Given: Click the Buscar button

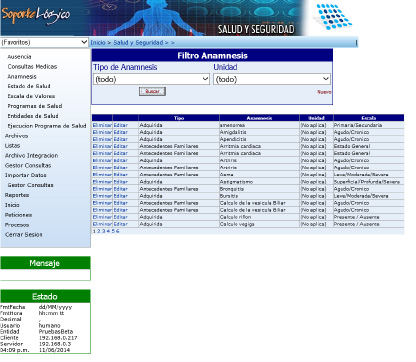Looking at the screenshot, I should pos(152,91).
